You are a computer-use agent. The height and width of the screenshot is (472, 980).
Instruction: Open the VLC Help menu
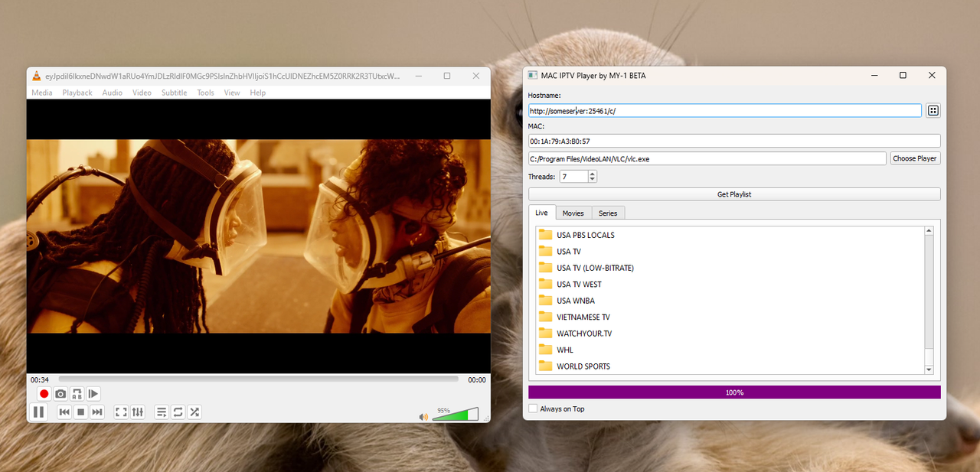point(258,93)
